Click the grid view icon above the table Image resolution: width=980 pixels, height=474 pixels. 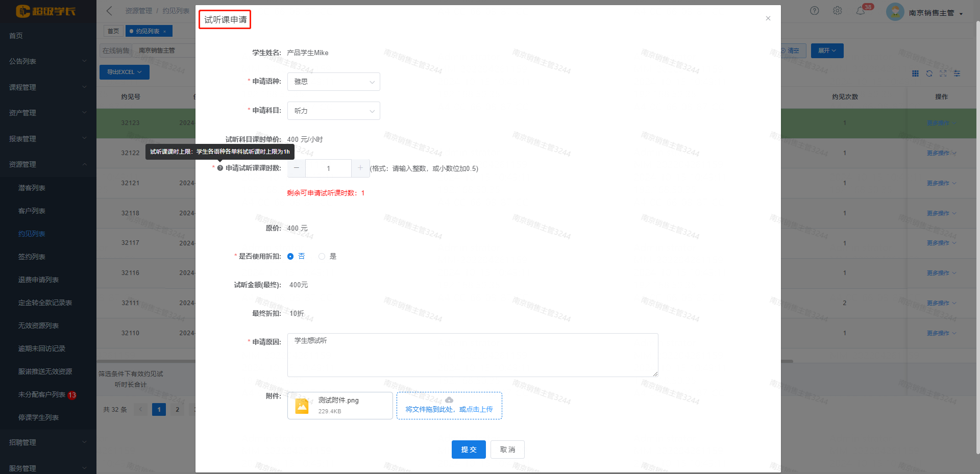(x=915, y=73)
